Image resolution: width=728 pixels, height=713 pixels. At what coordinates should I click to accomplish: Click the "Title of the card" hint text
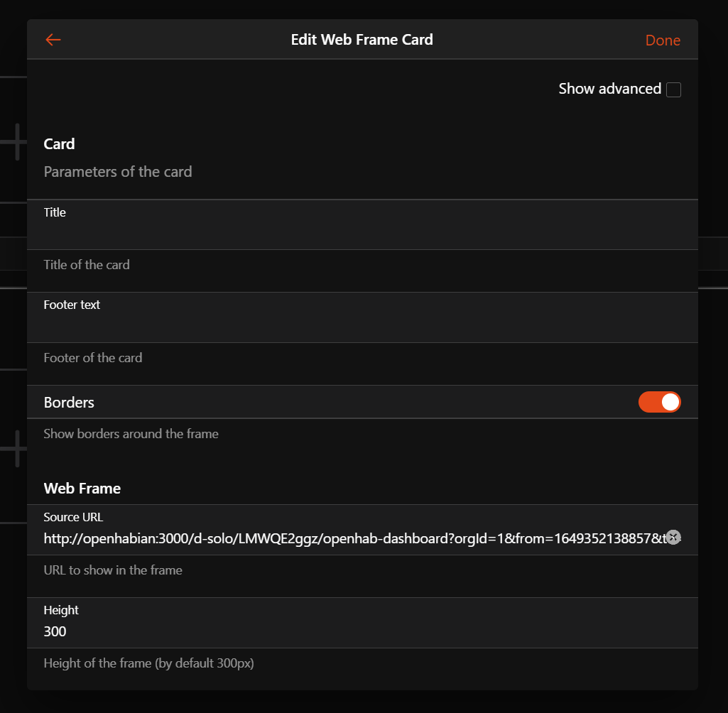click(87, 265)
